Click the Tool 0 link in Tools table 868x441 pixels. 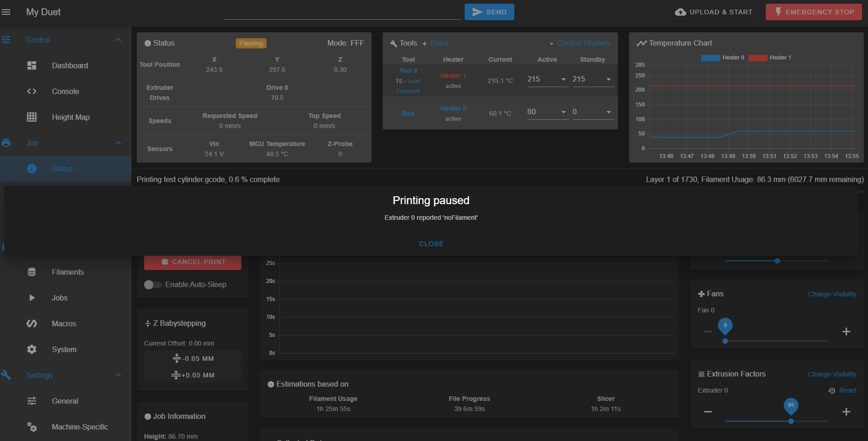408,71
